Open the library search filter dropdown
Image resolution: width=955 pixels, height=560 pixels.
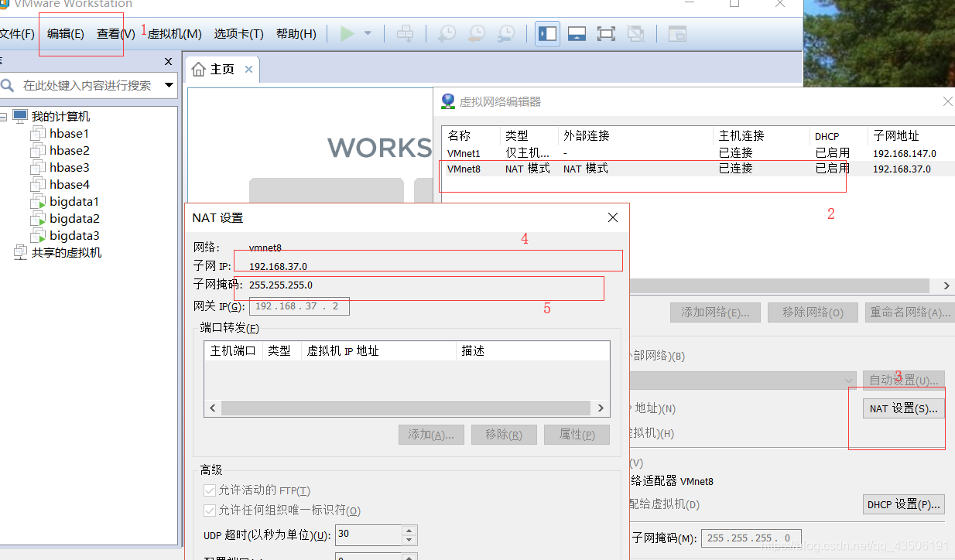click(169, 85)
